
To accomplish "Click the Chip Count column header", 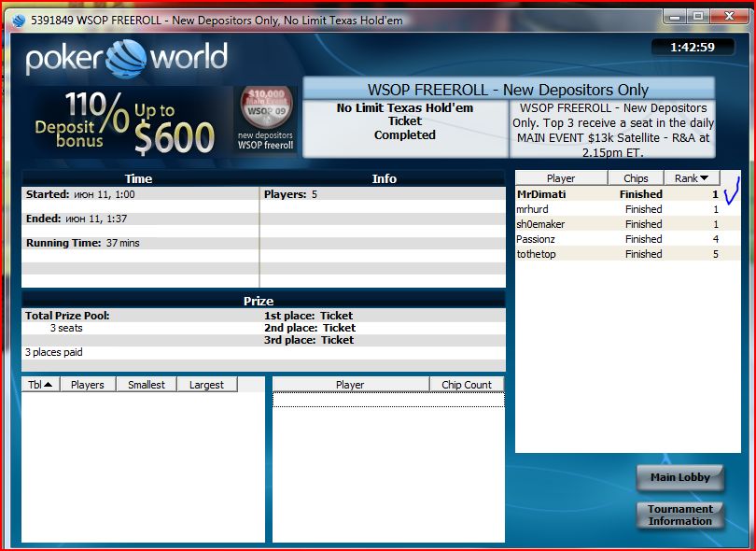I will 467,385.
